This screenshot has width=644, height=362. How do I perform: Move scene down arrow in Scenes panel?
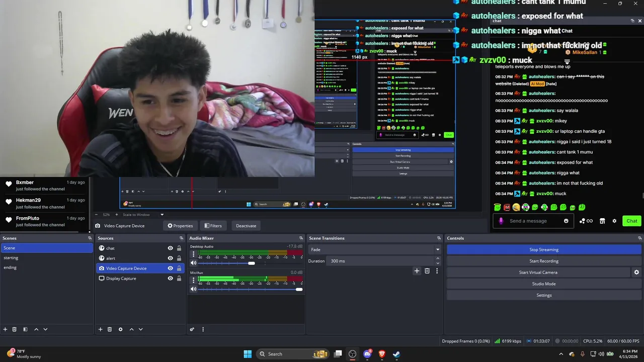(45, 329)
